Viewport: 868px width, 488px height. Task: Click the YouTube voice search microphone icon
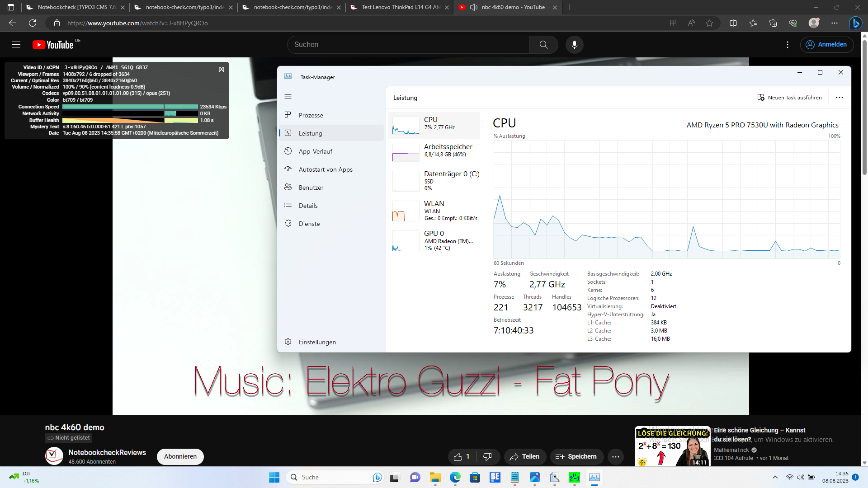point(574,45)
